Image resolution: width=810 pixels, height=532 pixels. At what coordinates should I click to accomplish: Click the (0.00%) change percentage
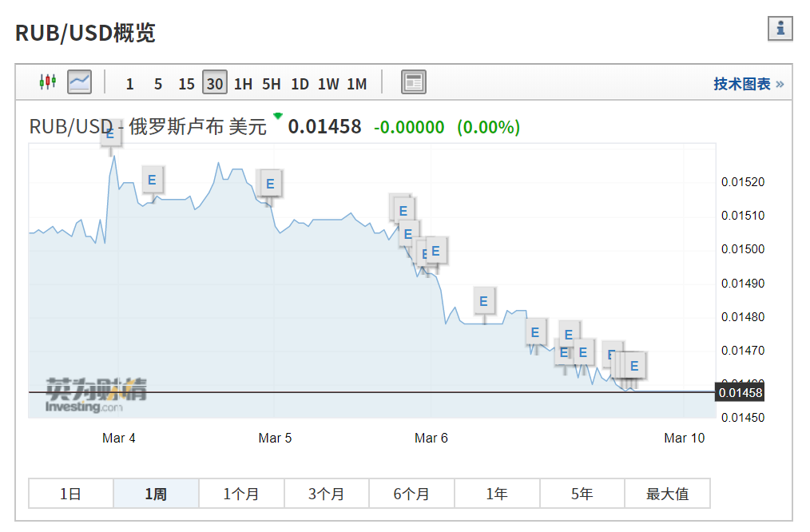(488, 127)
